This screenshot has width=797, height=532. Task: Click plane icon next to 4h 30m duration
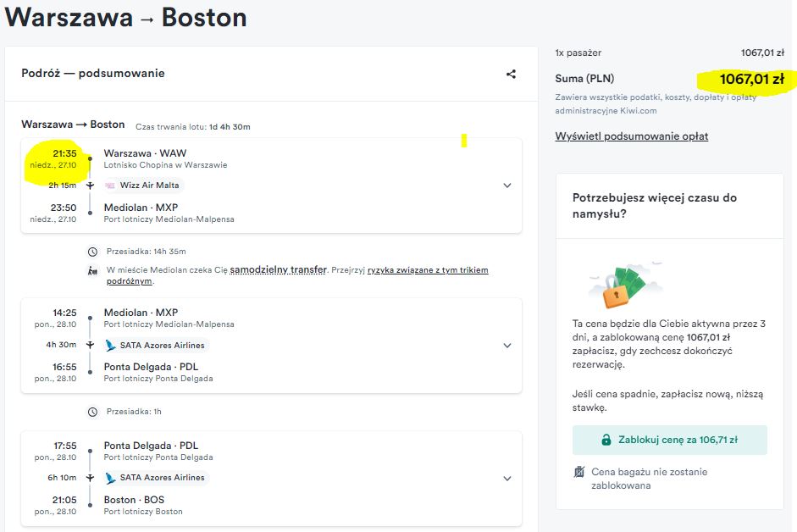(90, 345)
